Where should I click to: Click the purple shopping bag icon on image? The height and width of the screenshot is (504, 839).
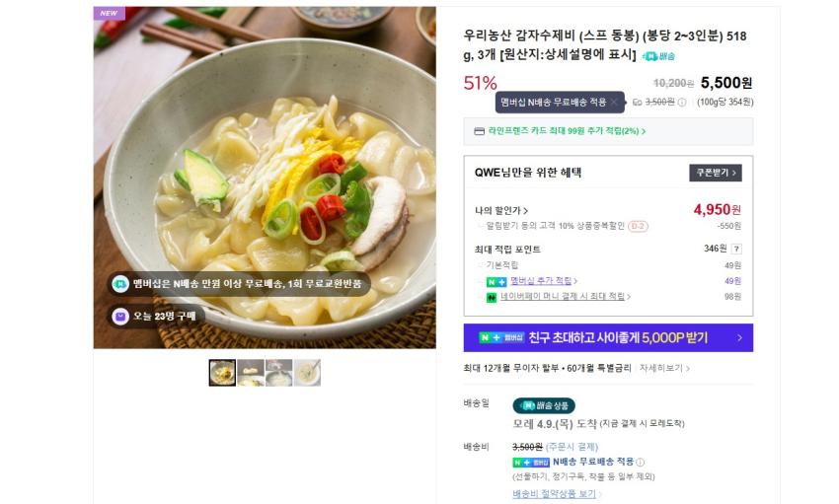click(120, 317)
